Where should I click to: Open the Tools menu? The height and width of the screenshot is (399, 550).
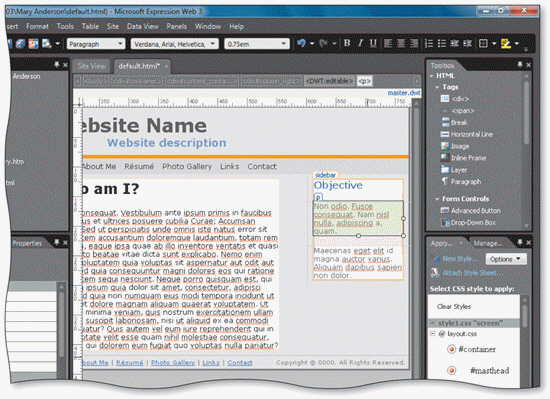coord(65,26)
